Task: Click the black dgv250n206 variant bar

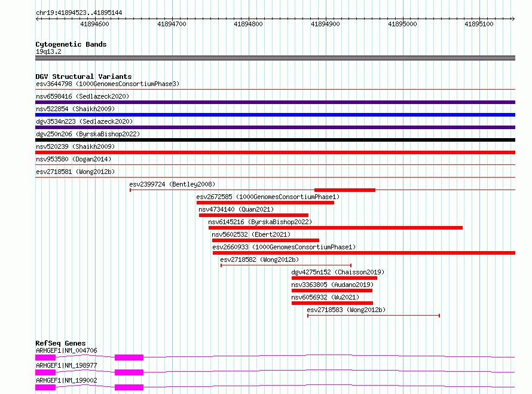Action: (275, 140)
